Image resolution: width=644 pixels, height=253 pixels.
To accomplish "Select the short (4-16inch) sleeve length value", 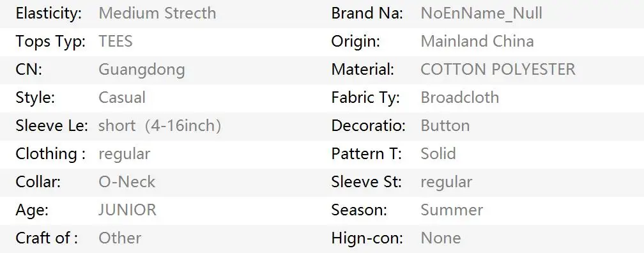I will pyautogui.click(x=160, y=126).
